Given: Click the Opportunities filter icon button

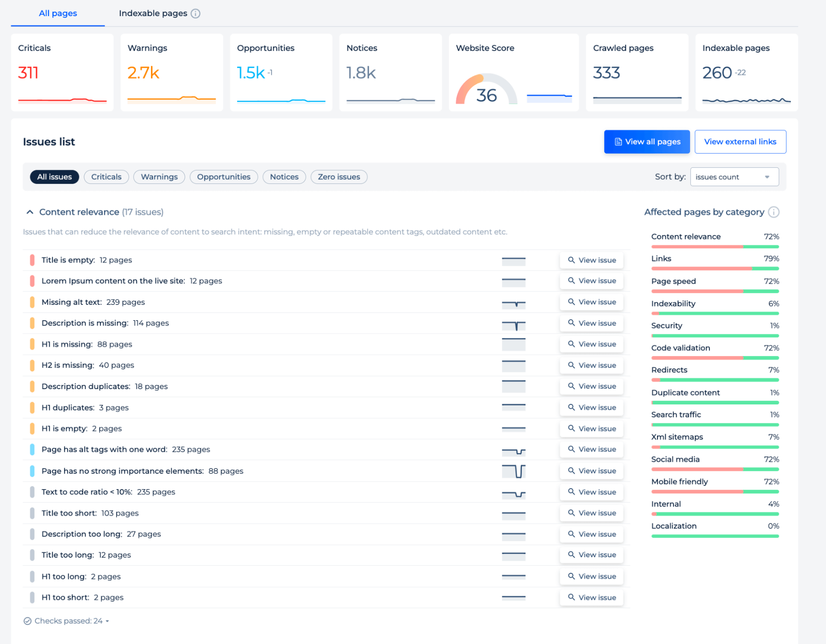Looking at the screenshot, I should 223,177.
